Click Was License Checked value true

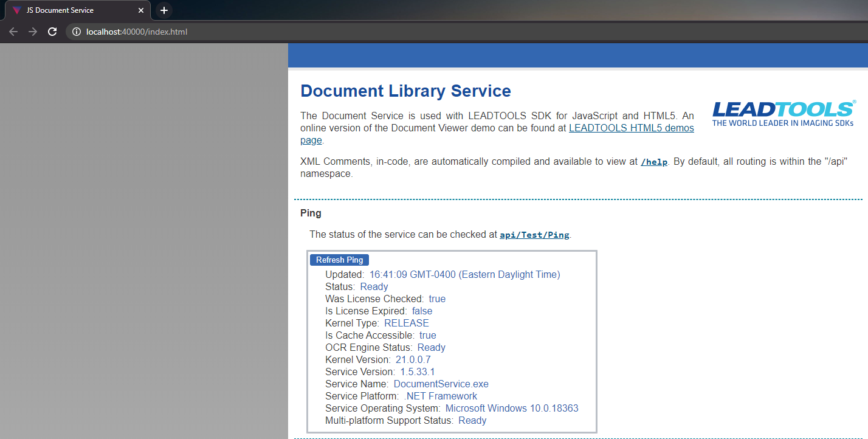(x=437, y=299)
